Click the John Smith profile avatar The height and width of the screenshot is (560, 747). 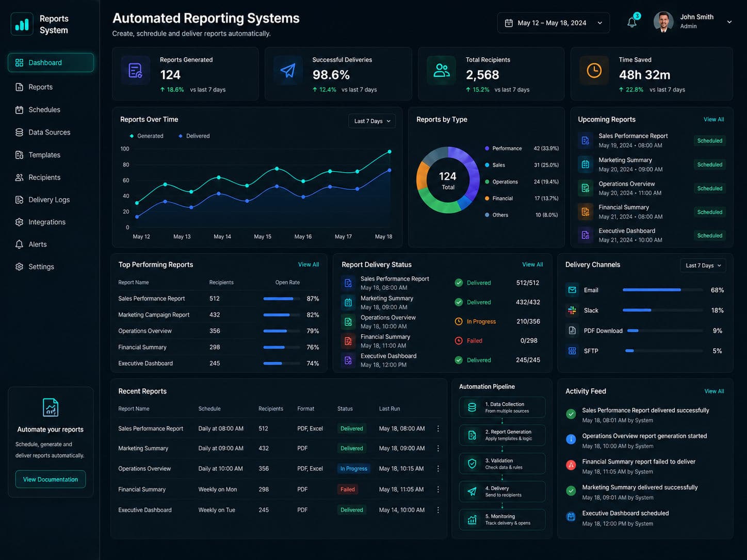(x=663, y=22)
